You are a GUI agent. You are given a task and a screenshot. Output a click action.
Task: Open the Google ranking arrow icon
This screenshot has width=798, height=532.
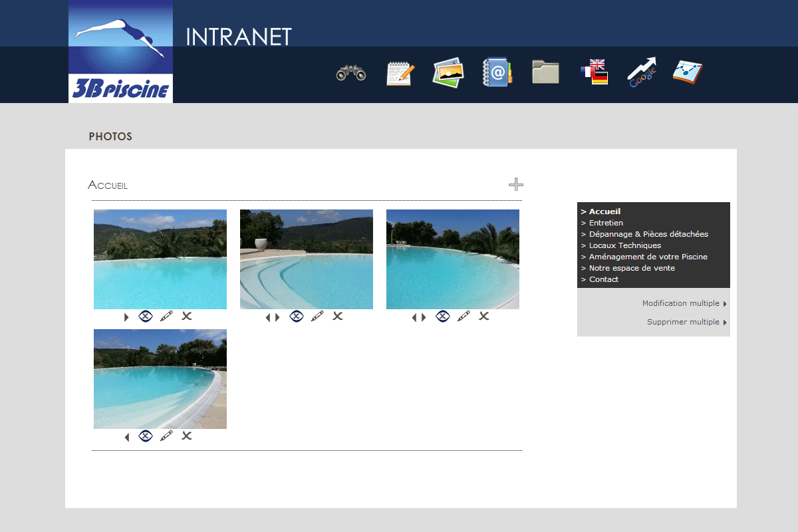642,72
